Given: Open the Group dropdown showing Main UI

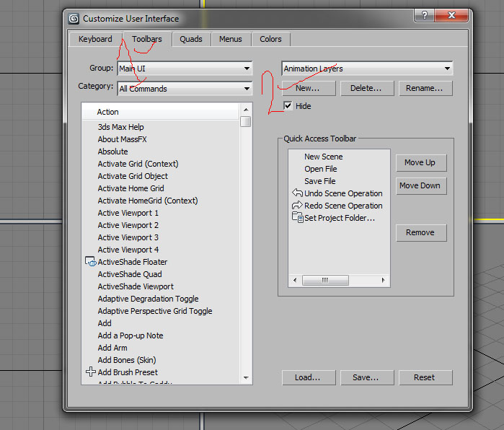Looking at the screenshot, I should [x=185, y=69].
